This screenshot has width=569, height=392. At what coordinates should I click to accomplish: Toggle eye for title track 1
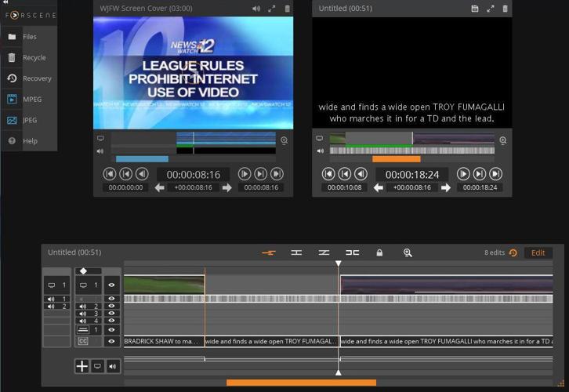point(111,330)
